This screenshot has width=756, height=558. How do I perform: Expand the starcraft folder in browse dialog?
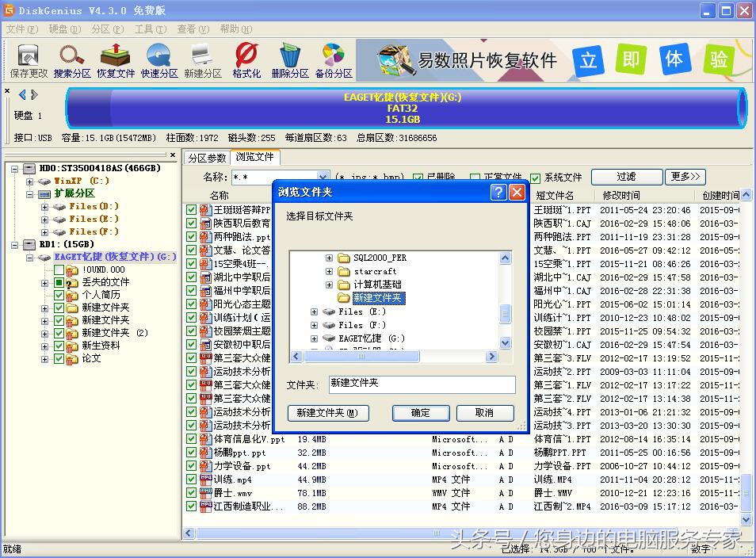pos(330,271)
